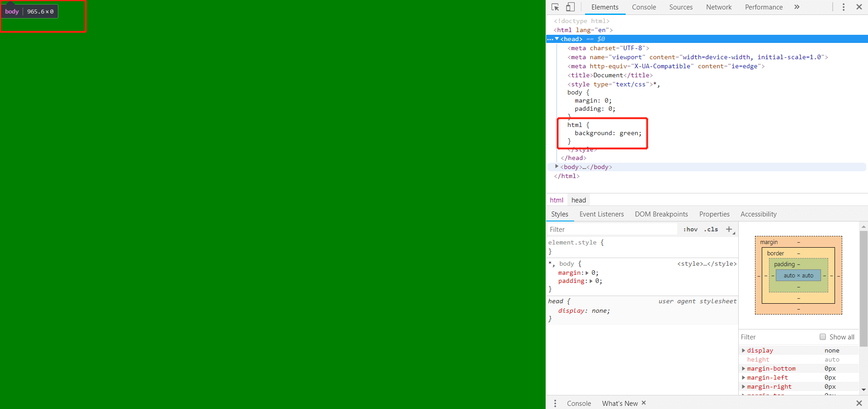Toggle the :hov element state button
This screenshot has height=409, width=868.
pos(690,230)
